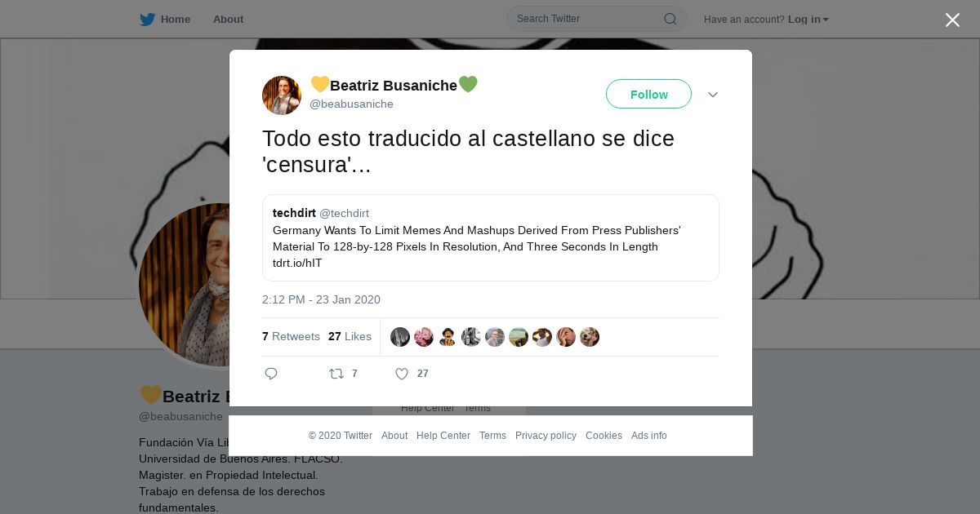This screenshot has height=514, width=980.
Task: Expand tweet options chevron menu
Action: click(713, 95)
